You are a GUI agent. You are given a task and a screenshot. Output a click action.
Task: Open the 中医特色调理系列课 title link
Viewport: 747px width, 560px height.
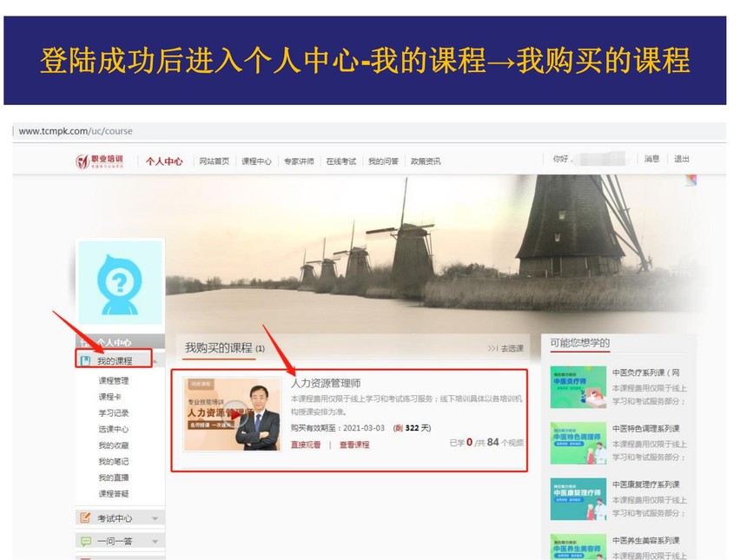coord(646,429)
